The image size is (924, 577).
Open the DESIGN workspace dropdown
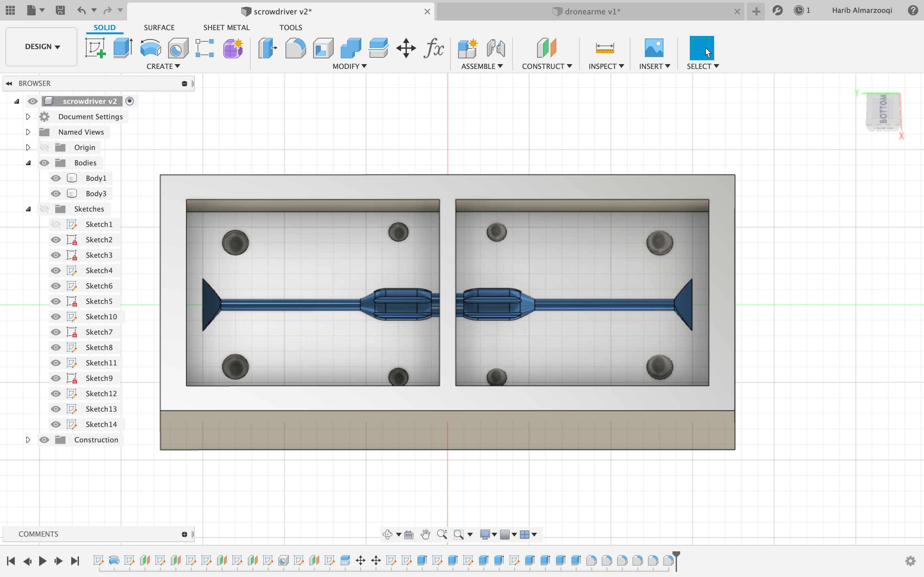pos(42,46)
